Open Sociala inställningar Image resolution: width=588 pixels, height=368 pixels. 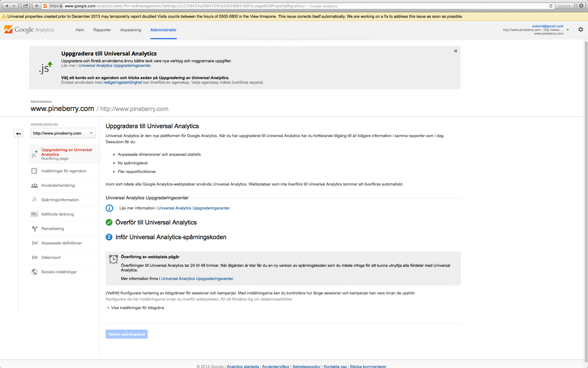(64, 272)
